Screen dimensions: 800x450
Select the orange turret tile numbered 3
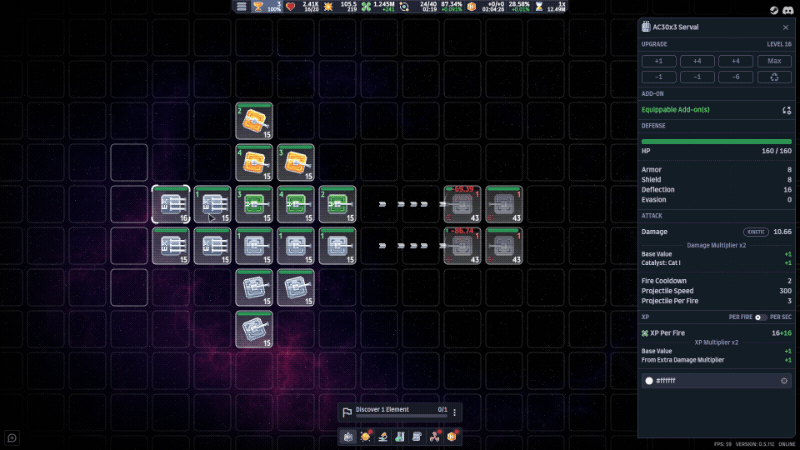(x=296, y=163)
